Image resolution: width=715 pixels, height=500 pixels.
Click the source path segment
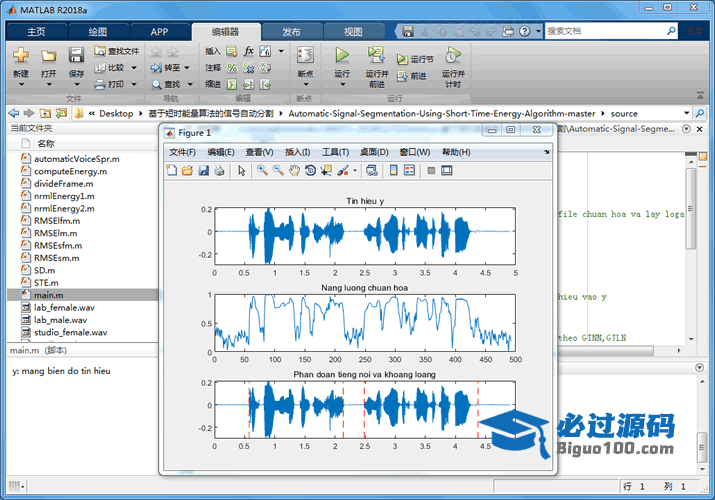pos(624,113)
